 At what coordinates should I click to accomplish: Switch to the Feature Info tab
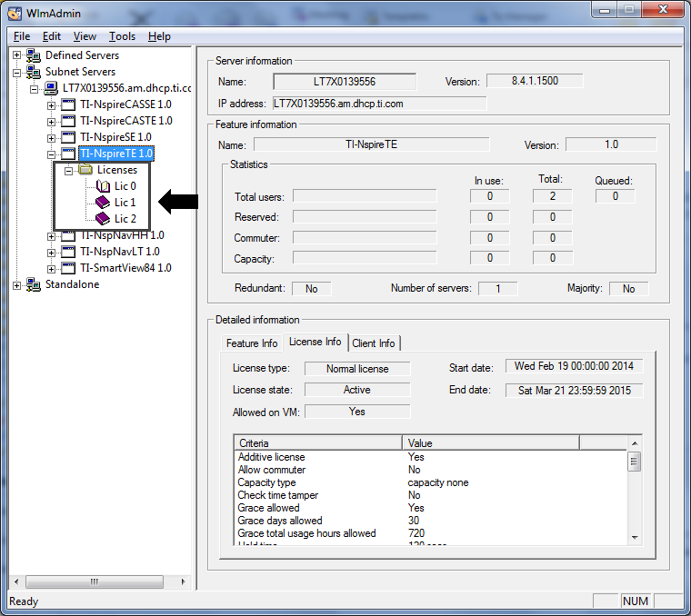pyautogui.click(x=252, y=343)
